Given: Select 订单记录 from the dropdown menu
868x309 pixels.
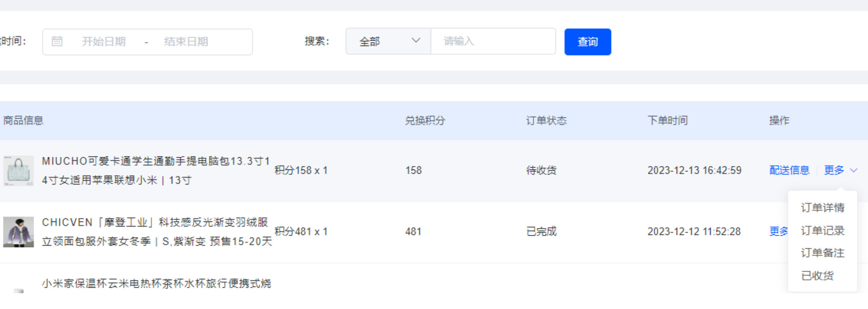Looking at the screenshot, I should coord(823,231).
